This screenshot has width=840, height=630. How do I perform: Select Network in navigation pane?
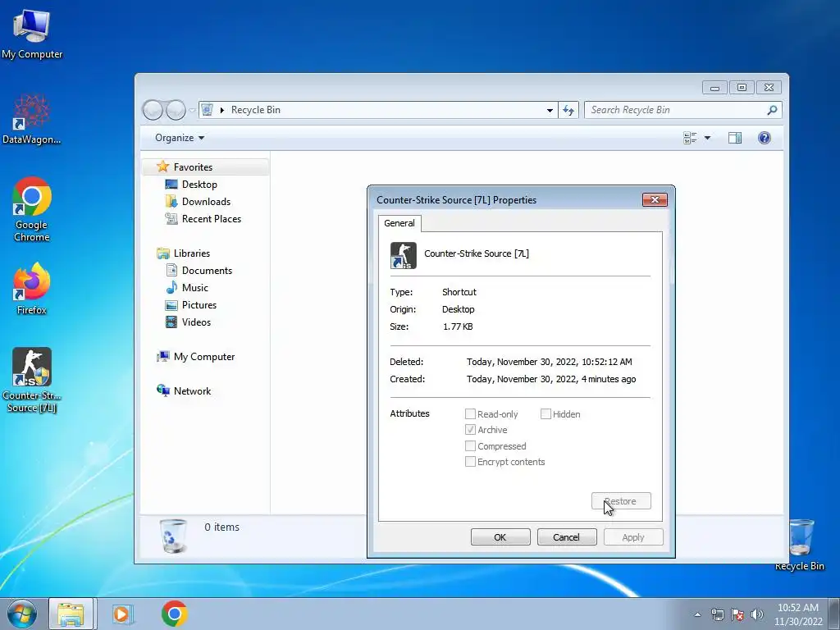[192, 391]
